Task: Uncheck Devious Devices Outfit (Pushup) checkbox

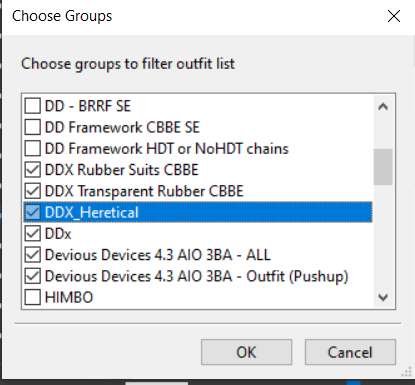Action: (x=33, y=276)
